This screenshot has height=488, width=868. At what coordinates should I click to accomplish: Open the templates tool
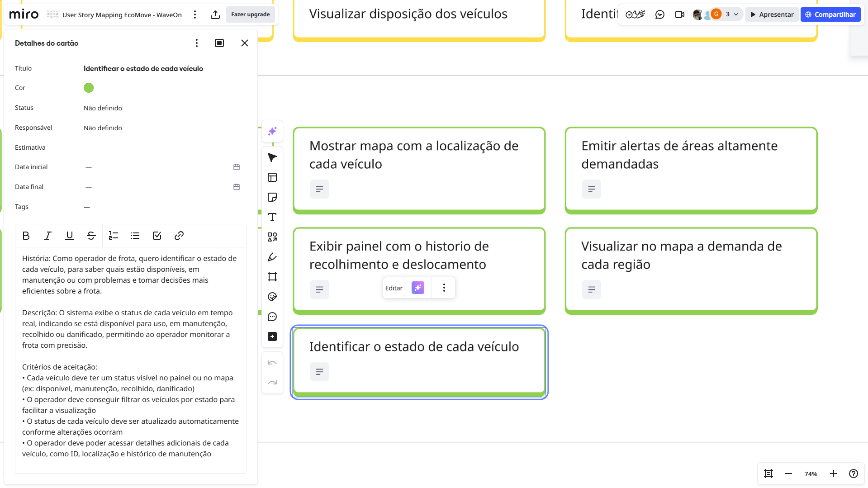[272, 177]
